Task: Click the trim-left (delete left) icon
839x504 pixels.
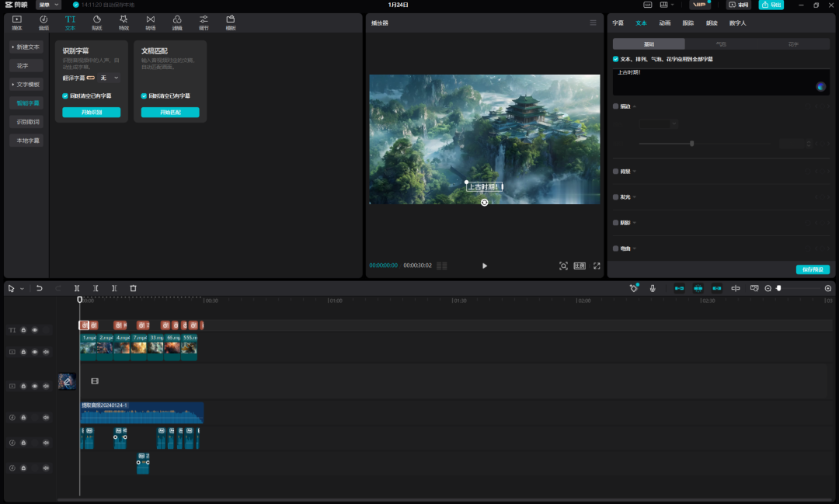Action: click(96, 288)
